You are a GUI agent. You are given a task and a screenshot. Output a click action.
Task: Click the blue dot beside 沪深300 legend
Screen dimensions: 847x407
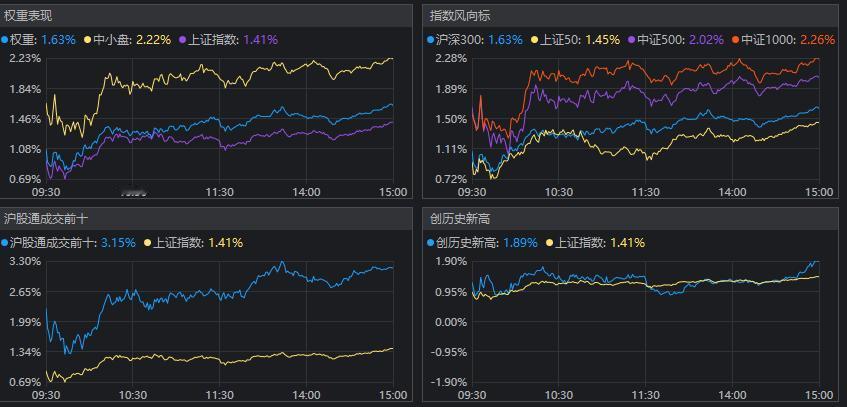(431, 41)
